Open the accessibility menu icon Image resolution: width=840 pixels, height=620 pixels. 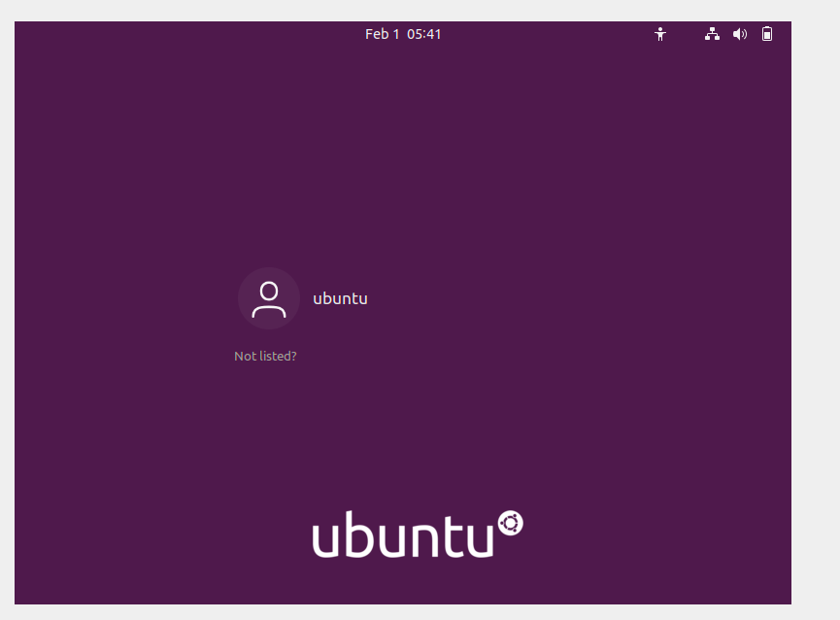(660, 34)
